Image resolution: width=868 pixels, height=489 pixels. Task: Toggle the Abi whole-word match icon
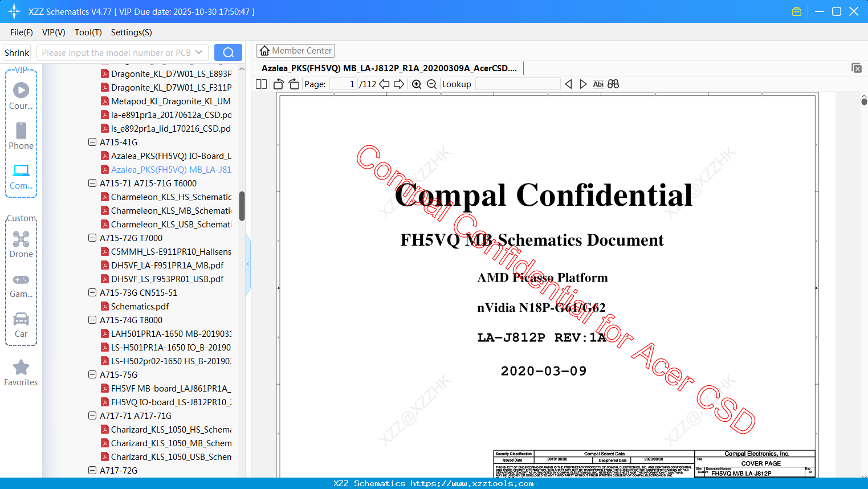point(598,84)
